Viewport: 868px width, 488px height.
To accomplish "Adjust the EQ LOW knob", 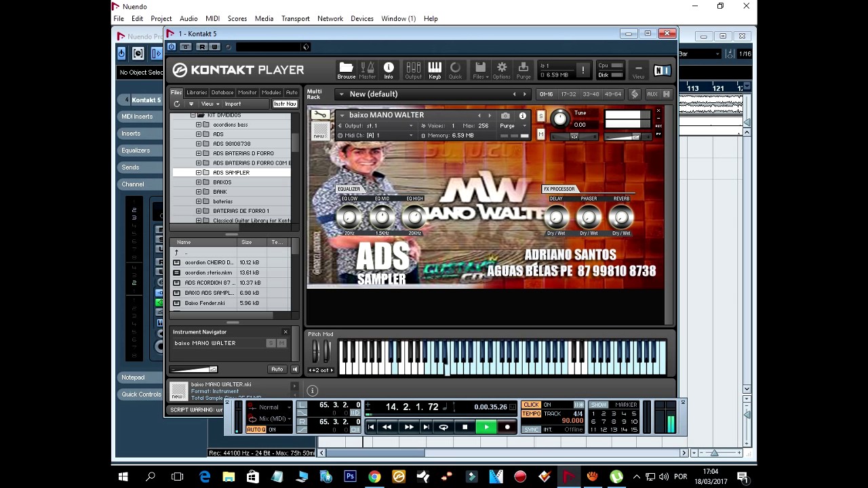I will [349, 218].
